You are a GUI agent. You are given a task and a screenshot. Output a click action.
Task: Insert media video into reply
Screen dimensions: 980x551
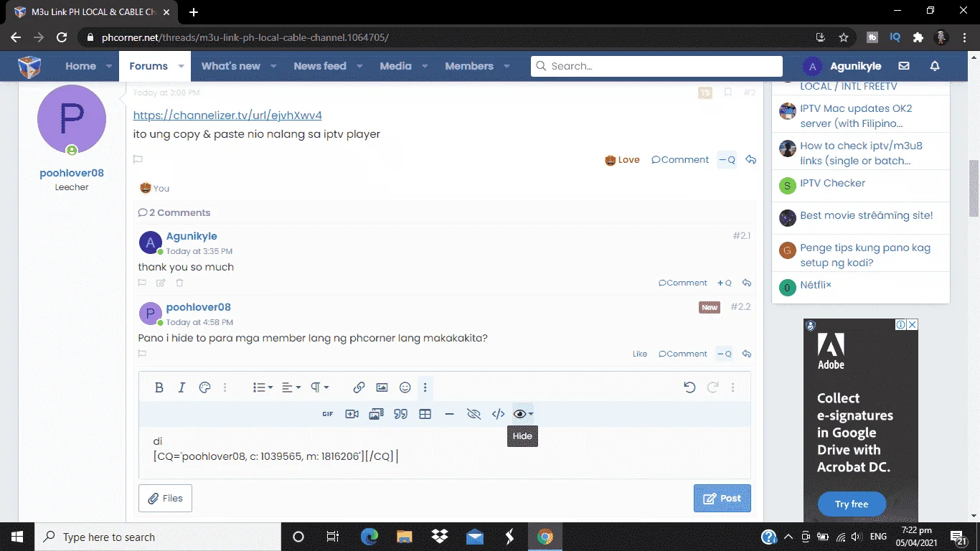(x=352, y=414)
